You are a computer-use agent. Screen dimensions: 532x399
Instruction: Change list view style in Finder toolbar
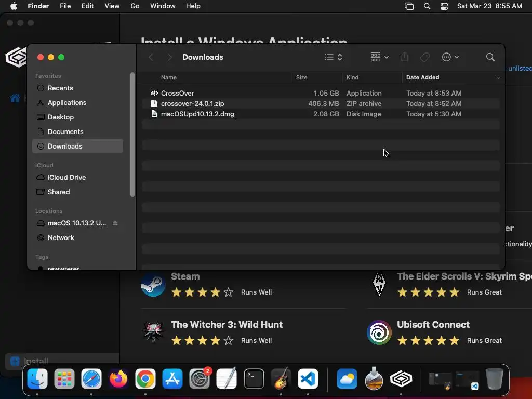(333, 57)
